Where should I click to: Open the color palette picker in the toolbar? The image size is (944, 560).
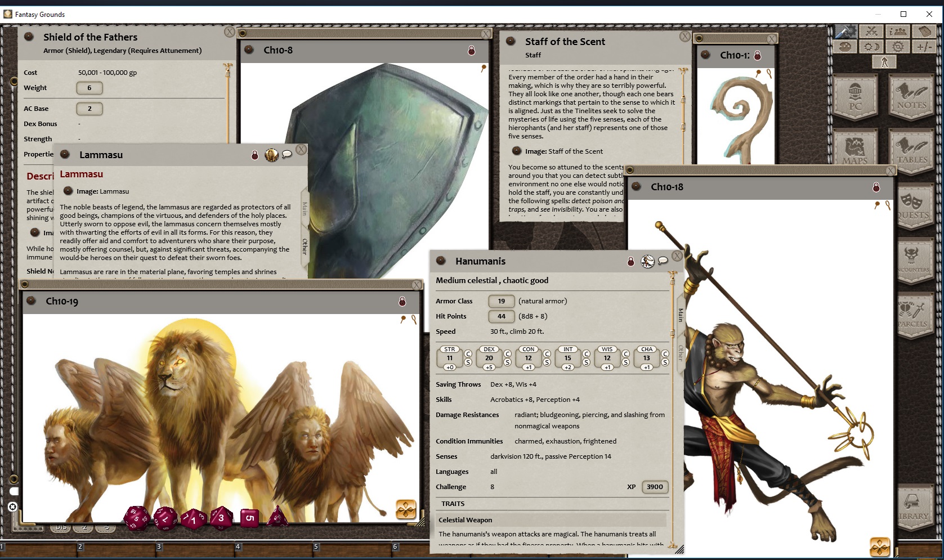tap(845, 47)
